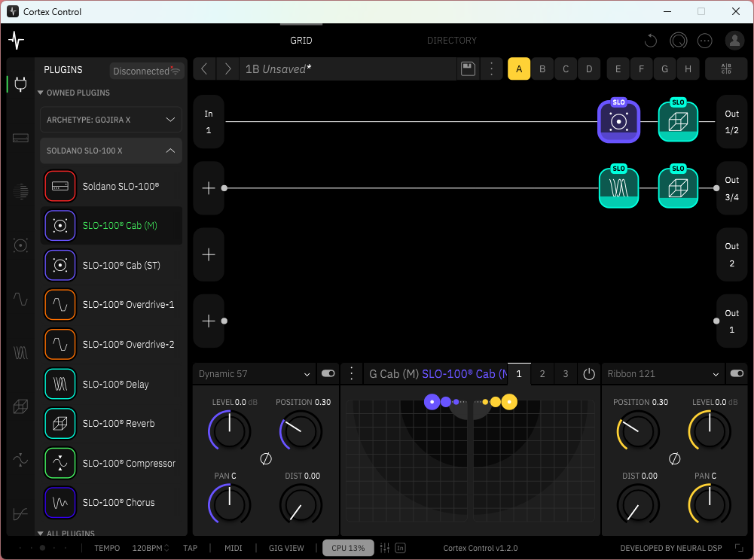Click the Neural DSP waveform logo
Screen dimensions: 754x560
[17, 41]
